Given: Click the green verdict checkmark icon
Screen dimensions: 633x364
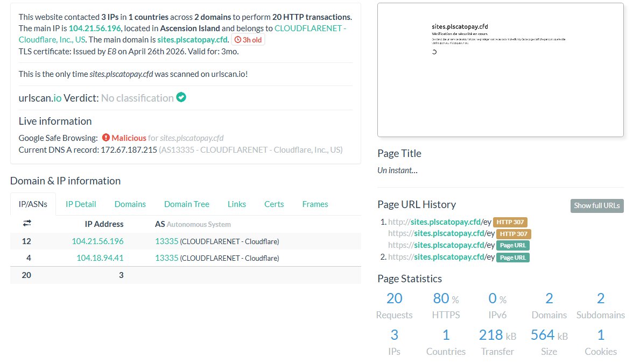Looking at the screenshot, I should [181, 97].
